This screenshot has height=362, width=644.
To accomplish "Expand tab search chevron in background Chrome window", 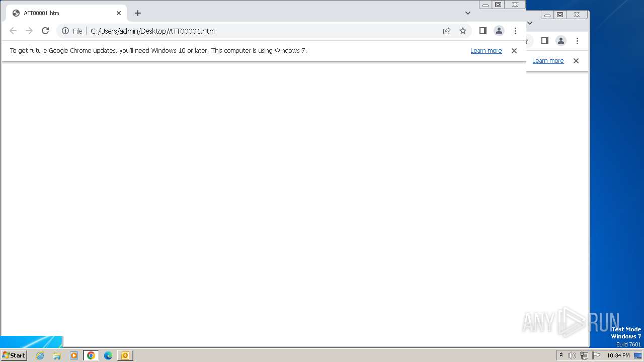I will pos(530,23).
